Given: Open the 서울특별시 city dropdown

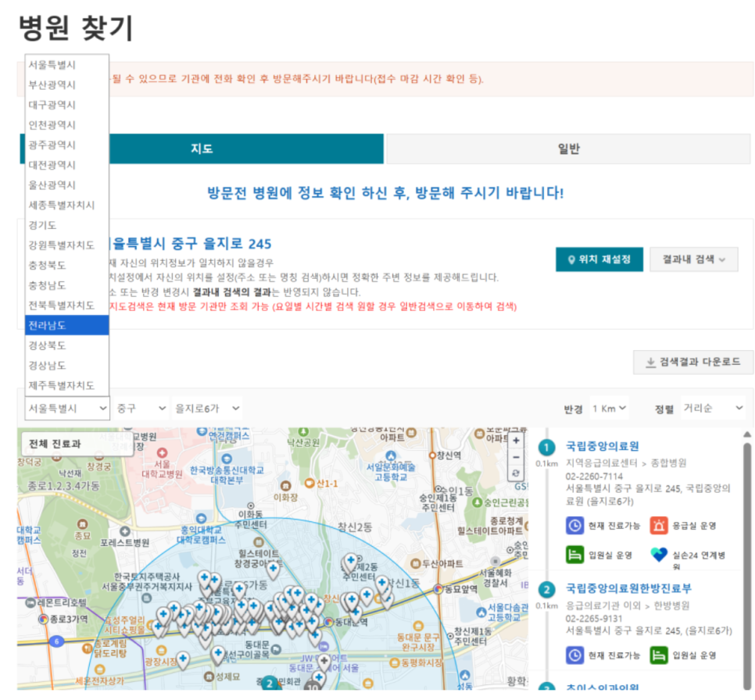Looking at the screenshot, I should (67, 409).
